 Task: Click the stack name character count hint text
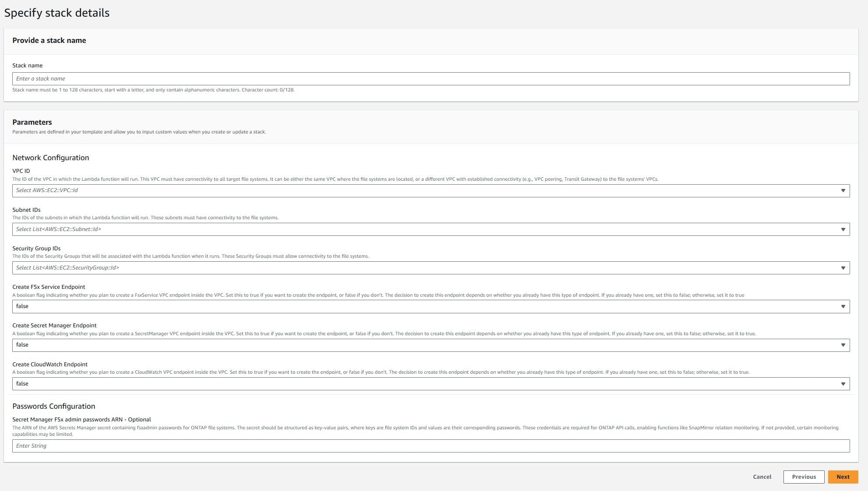click(x=153, y=90)
